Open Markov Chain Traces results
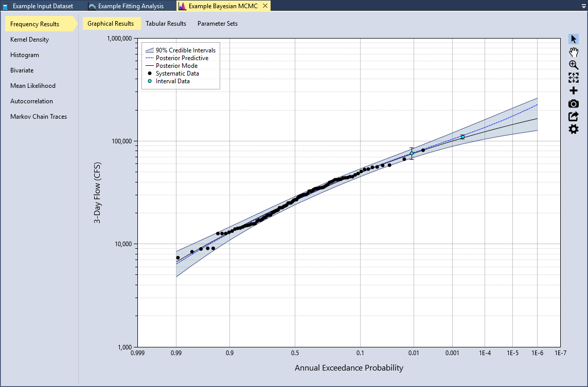 (x=38, y=116)
